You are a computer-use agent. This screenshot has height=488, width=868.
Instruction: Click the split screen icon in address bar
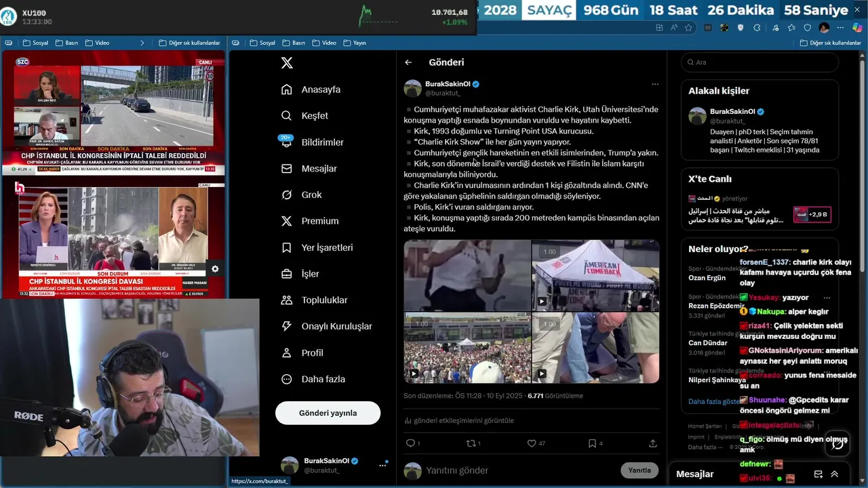(x=659, y=28)
